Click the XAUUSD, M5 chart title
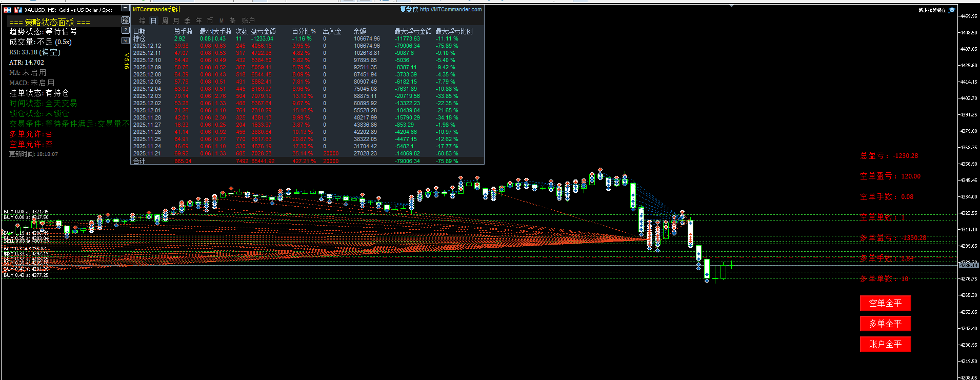Image resolution: width=980 pixels, height=380 pixels. pos(68,10)
